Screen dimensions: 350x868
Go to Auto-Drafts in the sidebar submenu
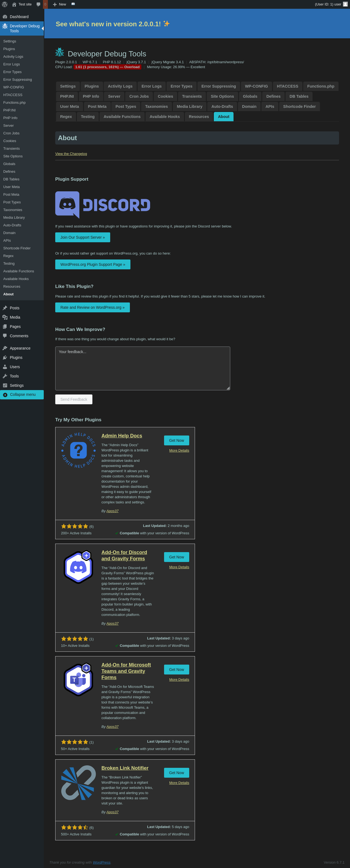(x=12, y=225)
